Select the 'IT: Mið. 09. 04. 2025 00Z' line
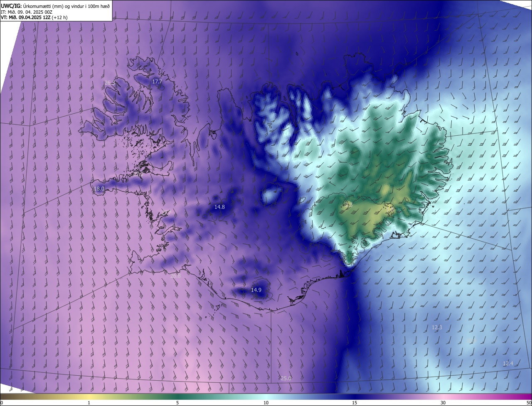 tap(27, 12)
